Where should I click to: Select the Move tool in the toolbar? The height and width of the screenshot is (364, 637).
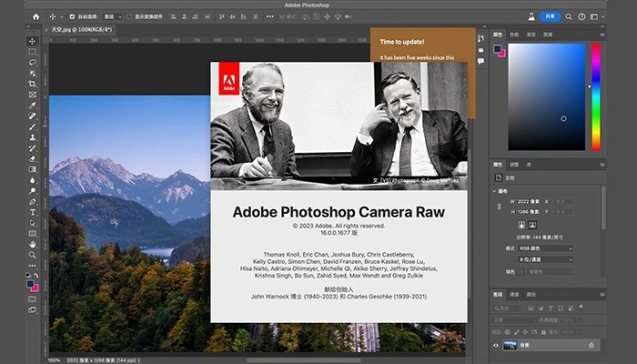pyautogui.click(x=33, y=41)
